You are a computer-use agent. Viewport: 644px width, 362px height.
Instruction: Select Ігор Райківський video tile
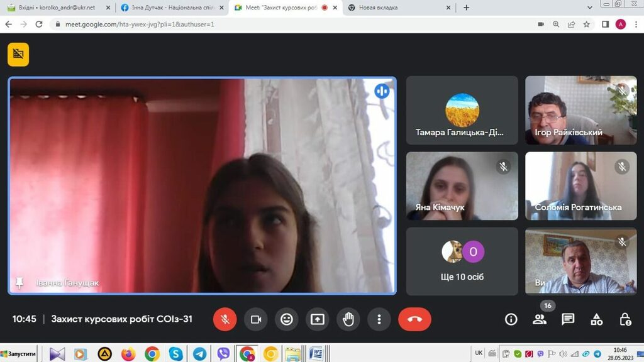pyautogui.click(x=578, y=110)
